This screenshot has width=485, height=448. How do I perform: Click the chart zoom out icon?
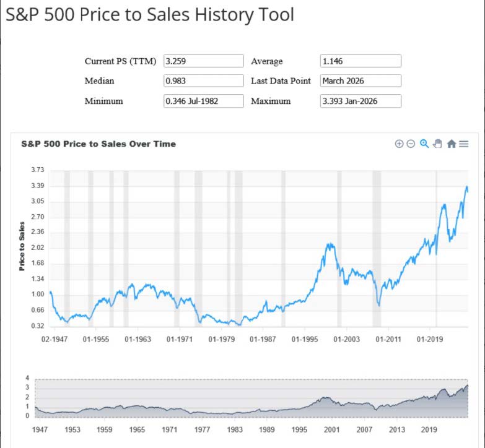coord(410,144)
